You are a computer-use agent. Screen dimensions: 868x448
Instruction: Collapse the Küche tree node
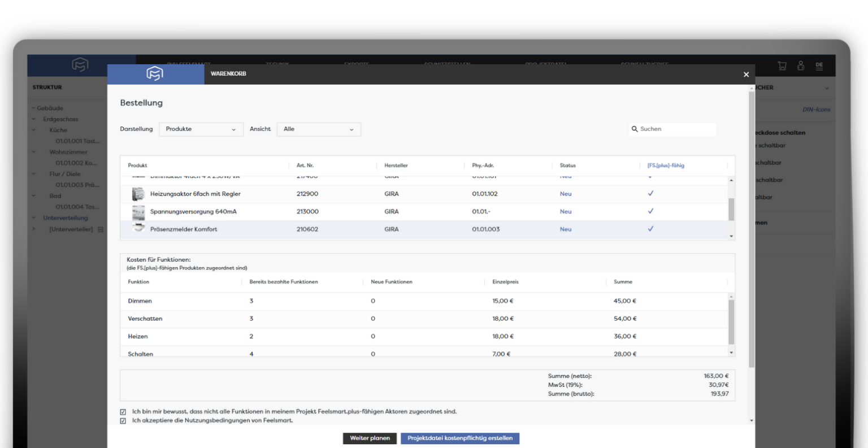click(x=33, y=130)
